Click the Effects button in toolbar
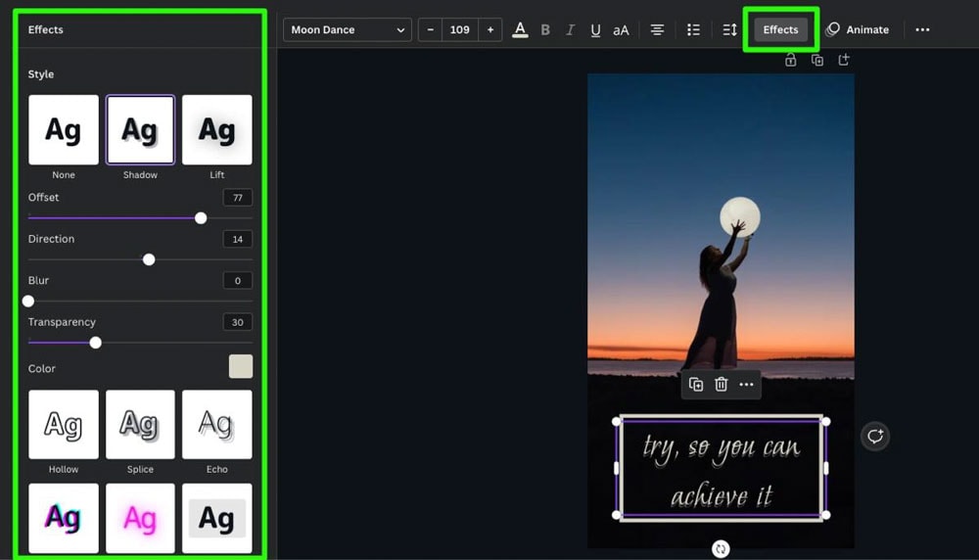This screenshot has width=979, height=560. pyautogui.click(x=780, y=29)
